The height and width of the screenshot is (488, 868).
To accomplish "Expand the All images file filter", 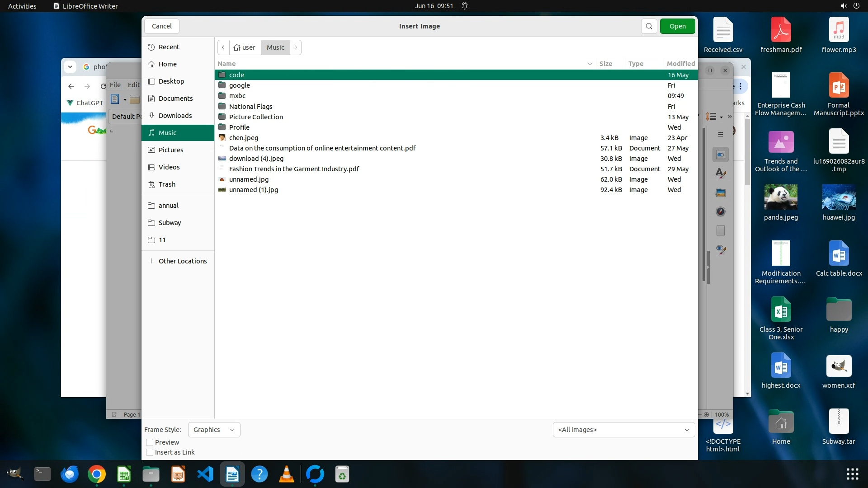I will tap(623, 430).
